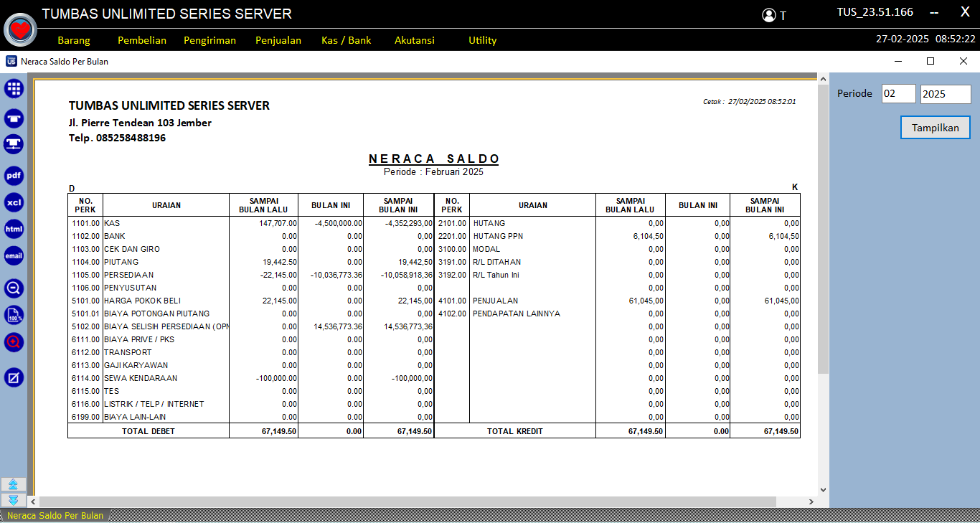Viewport: 980px width, 523px height.
Task: Open the Barang menu
Action: (x=74, y=40)
